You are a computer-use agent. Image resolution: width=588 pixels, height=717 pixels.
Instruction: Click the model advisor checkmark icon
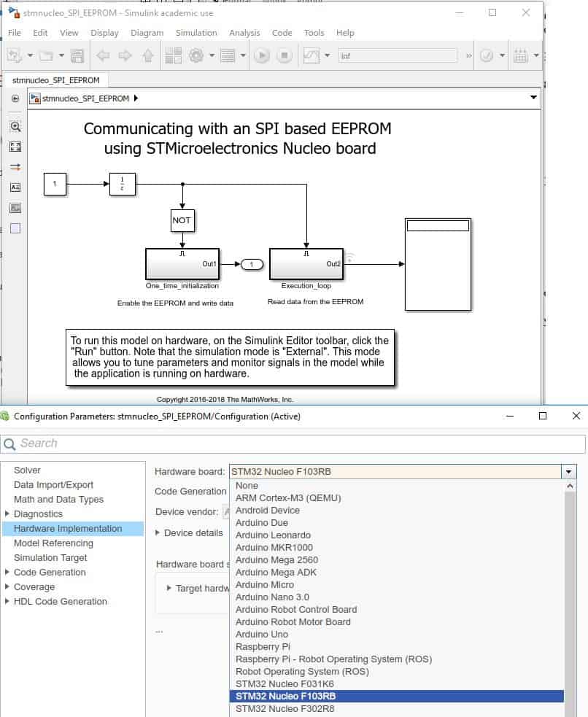click(x=487, y=55)
